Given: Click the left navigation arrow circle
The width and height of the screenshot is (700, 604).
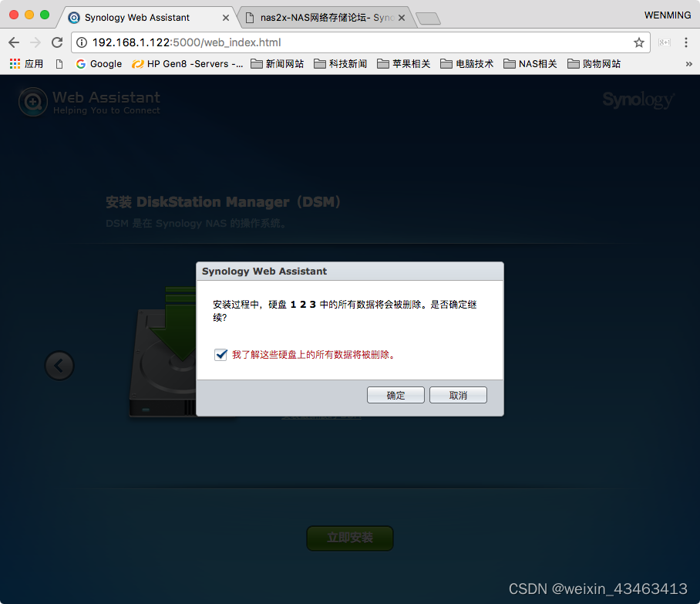Looking at the screenshot, I should 59,366.
